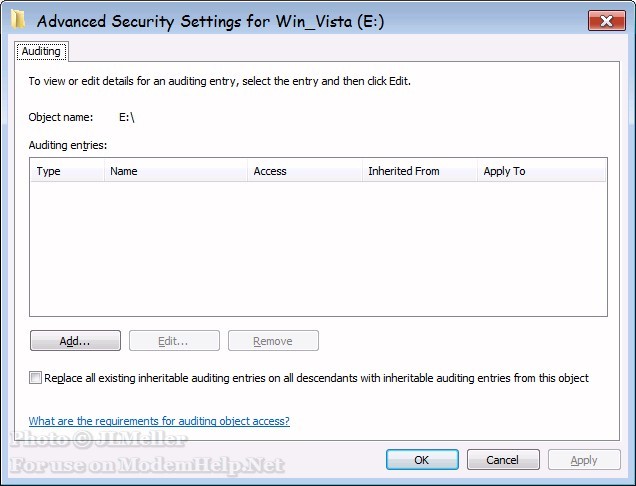Open the auditing requirements help link

159,421
